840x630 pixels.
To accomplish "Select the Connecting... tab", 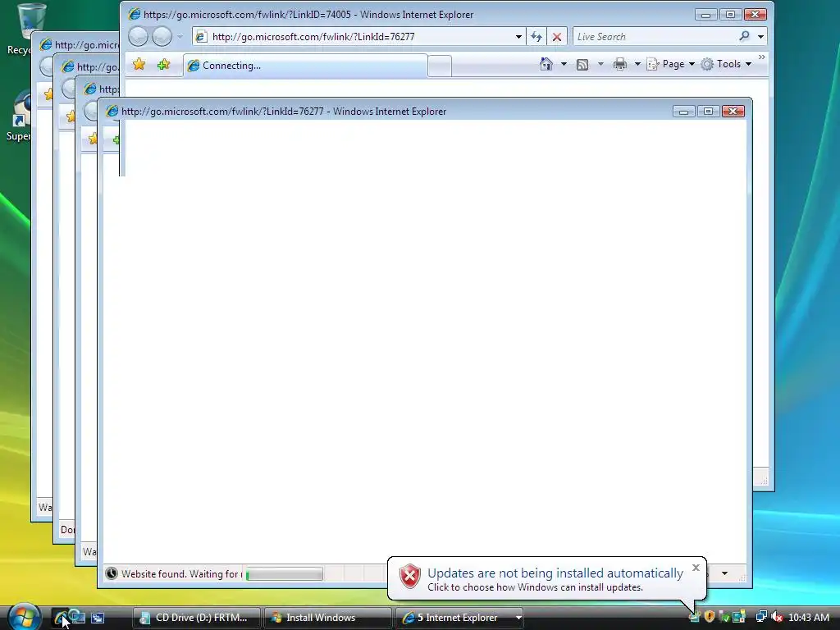I will [x=305, y=66].
